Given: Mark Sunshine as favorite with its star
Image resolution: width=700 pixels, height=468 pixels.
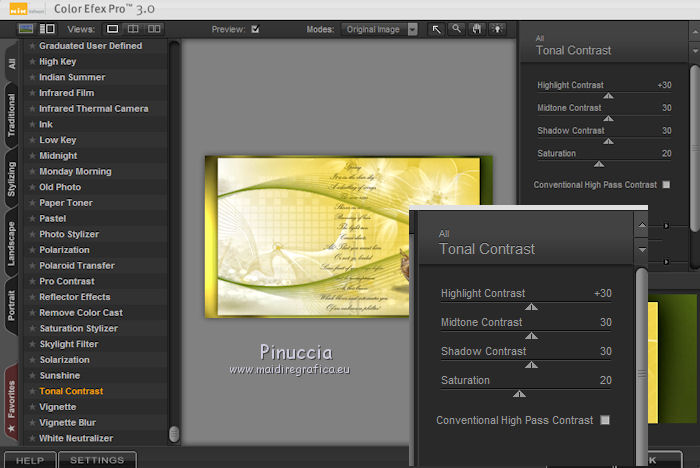Looking at the screenshot, I should click(32, 376).
